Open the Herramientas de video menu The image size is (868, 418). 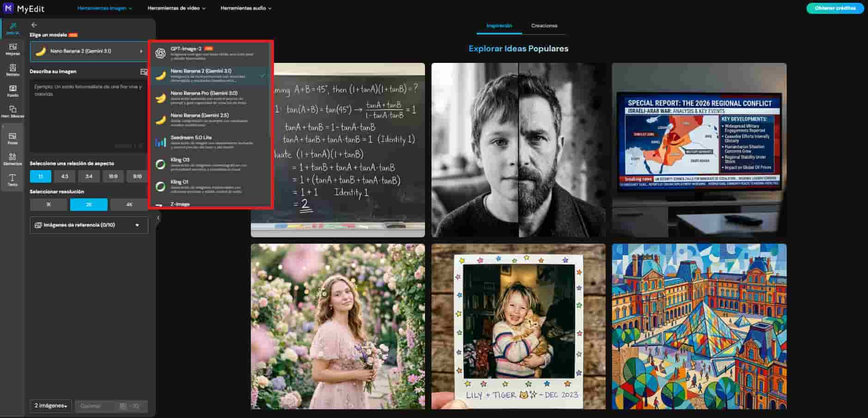pyautogui.click(x=176, y=8)
